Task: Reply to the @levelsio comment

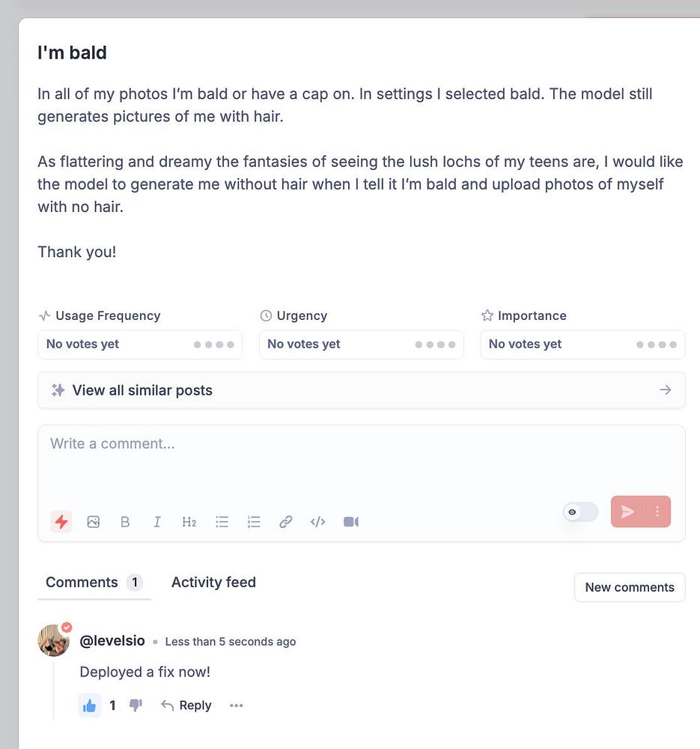Action: coord(186,706)
